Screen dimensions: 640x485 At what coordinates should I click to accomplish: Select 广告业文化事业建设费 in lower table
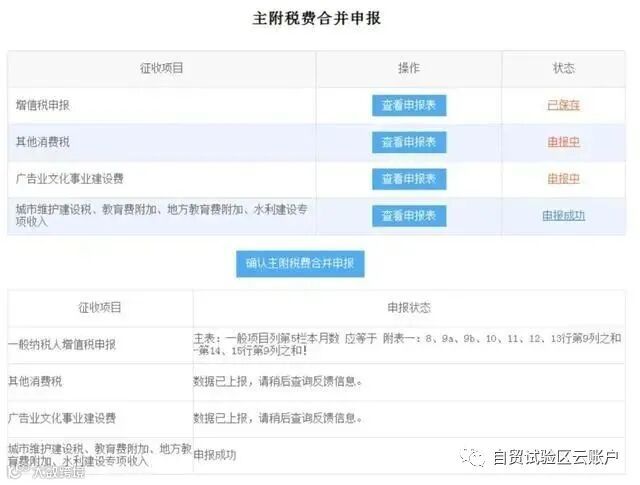62,418
